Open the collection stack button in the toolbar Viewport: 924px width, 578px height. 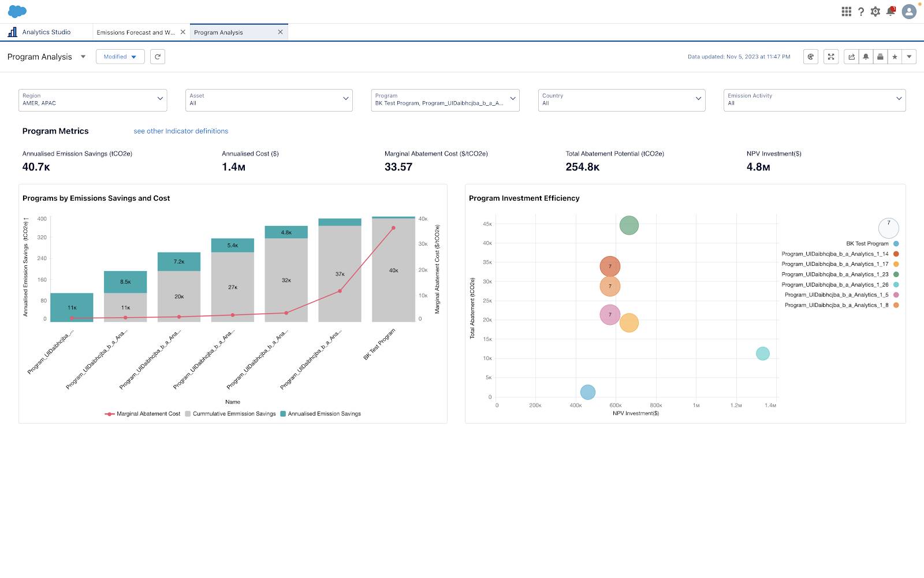880,57
